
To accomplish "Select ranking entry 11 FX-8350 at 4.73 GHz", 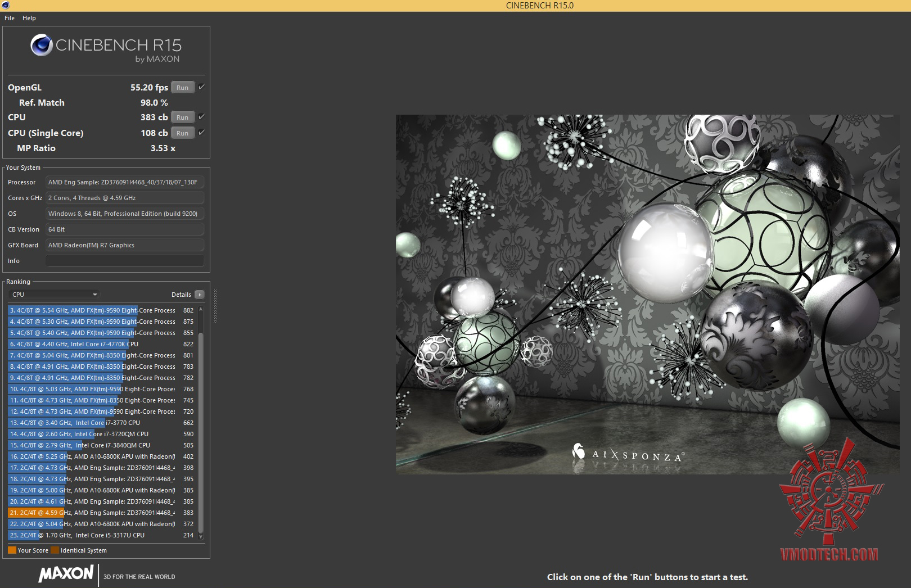I will click(x=101, y=400).
